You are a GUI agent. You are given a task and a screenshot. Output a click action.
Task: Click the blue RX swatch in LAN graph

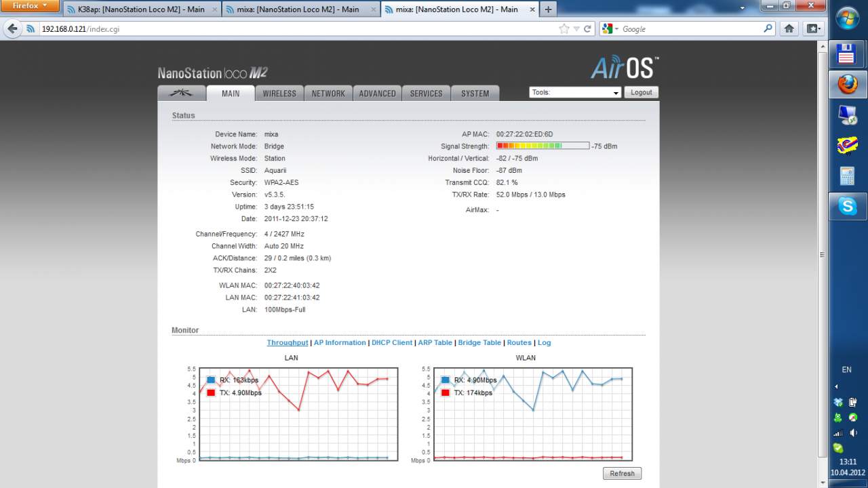(x=211, y=380)
